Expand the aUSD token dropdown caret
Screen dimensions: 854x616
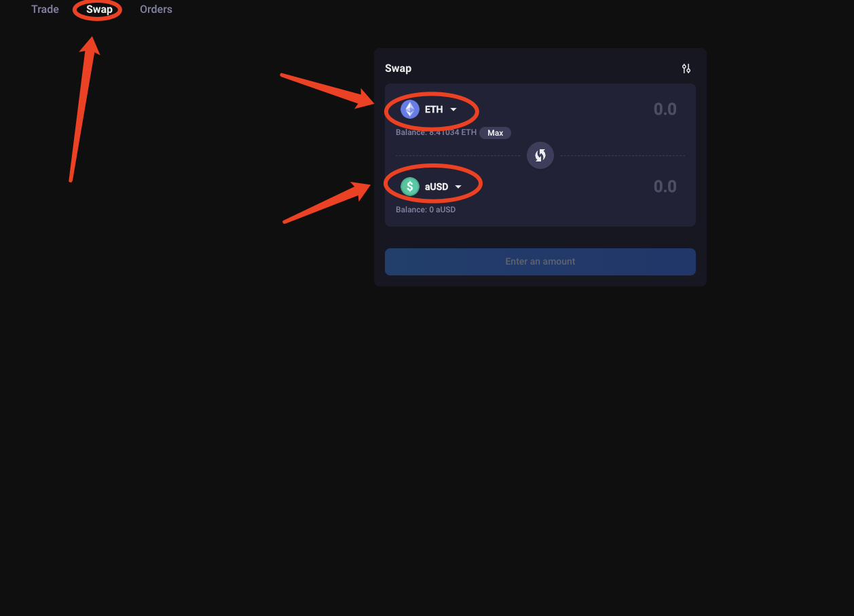458,187
